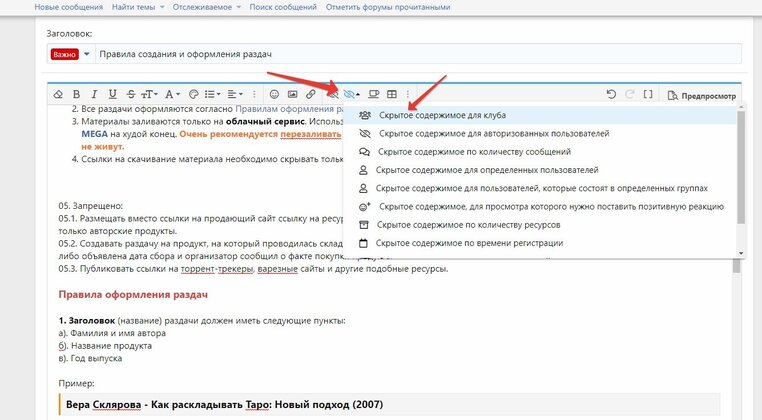
Task: Choose Скрытое содержимое для авторизованных пользователей
Action: [539, 134]
